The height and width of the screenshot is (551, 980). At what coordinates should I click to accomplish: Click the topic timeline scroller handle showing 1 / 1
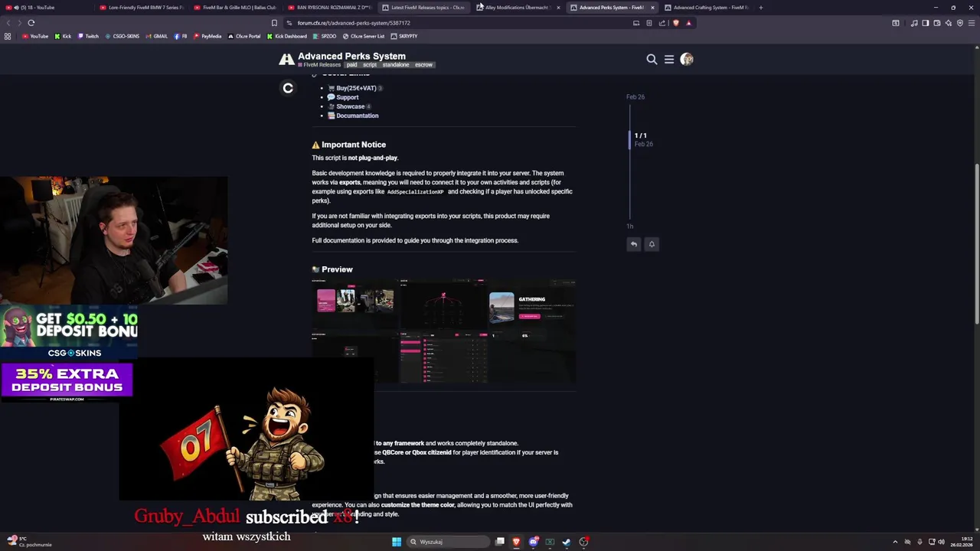[630, 139]
